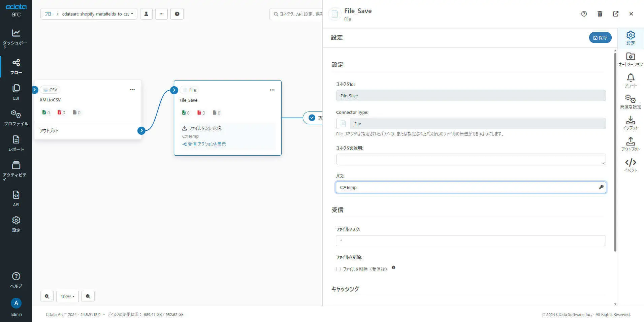Open the EDI section icon
Screen dimensions: 644x322
(x=16, y=92)
